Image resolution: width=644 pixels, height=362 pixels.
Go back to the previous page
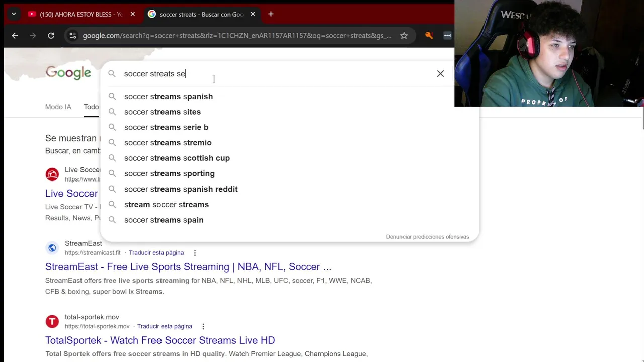click(15, 36)
